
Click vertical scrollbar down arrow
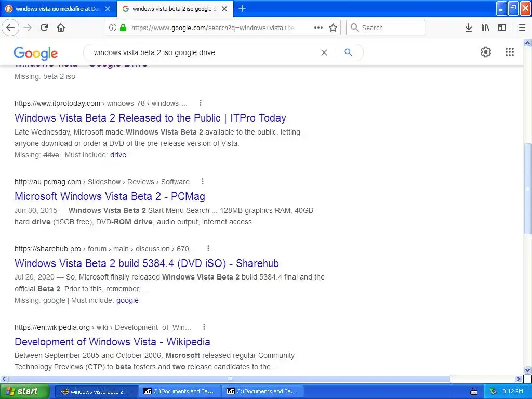tap(528, 370)
